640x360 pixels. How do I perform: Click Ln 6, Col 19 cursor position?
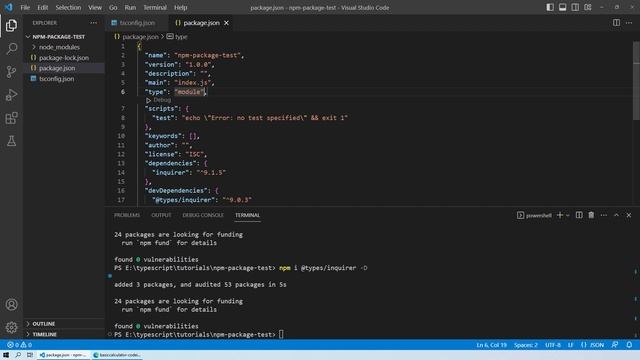(x=491, y=345)
